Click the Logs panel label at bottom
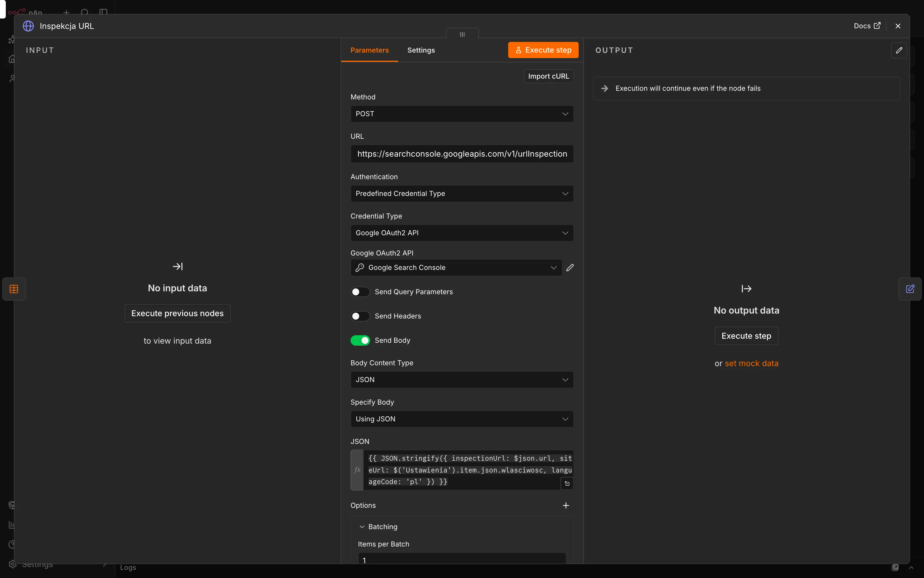This screenshot has height=578, width=924. click(128, 568)
